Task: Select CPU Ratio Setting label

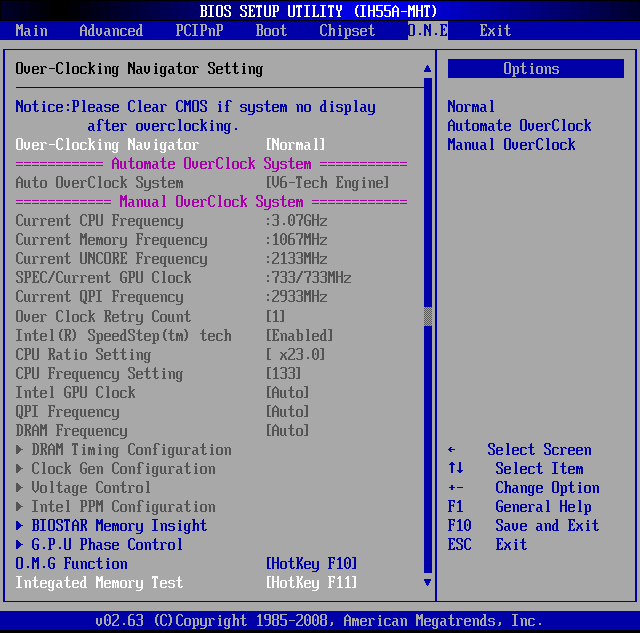Action: click(x=83, y=354)
